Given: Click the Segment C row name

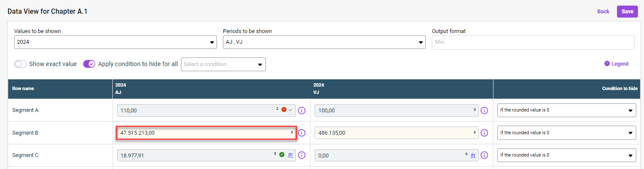Looking at the screenshot, I should coord(25,155).
